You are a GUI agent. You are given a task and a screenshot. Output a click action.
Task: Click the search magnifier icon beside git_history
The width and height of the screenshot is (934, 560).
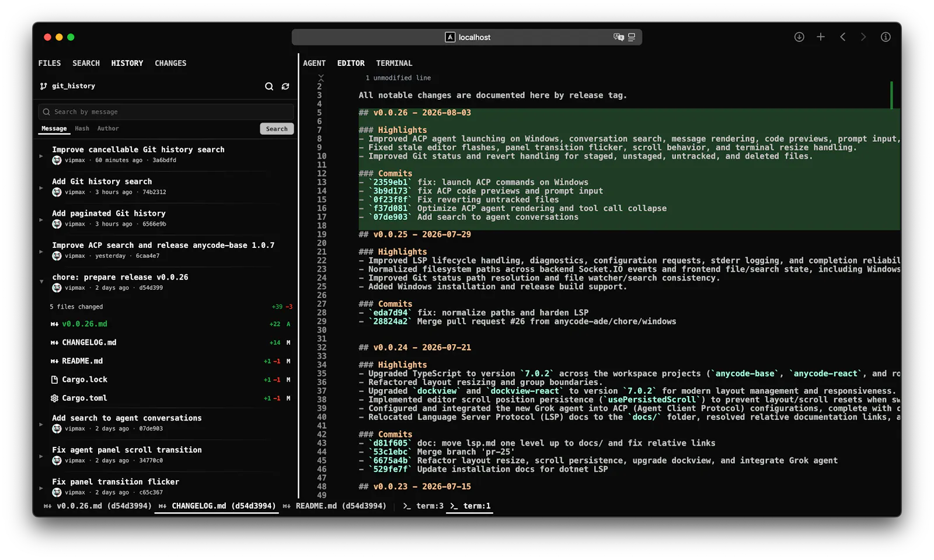269,86
